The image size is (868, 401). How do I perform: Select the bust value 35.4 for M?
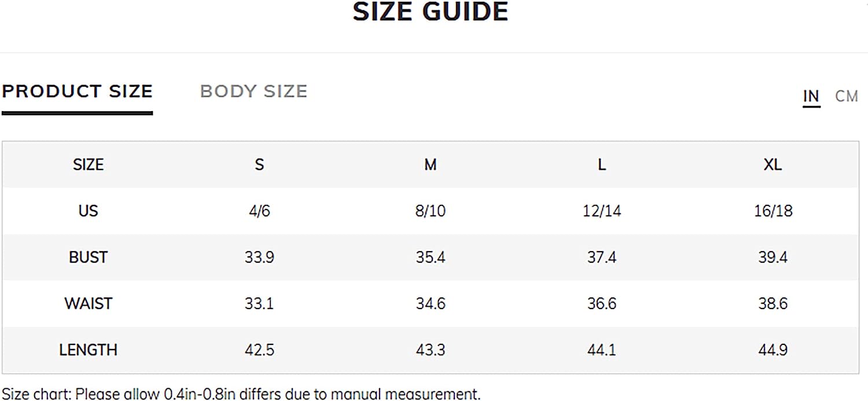tap(431, 257)
